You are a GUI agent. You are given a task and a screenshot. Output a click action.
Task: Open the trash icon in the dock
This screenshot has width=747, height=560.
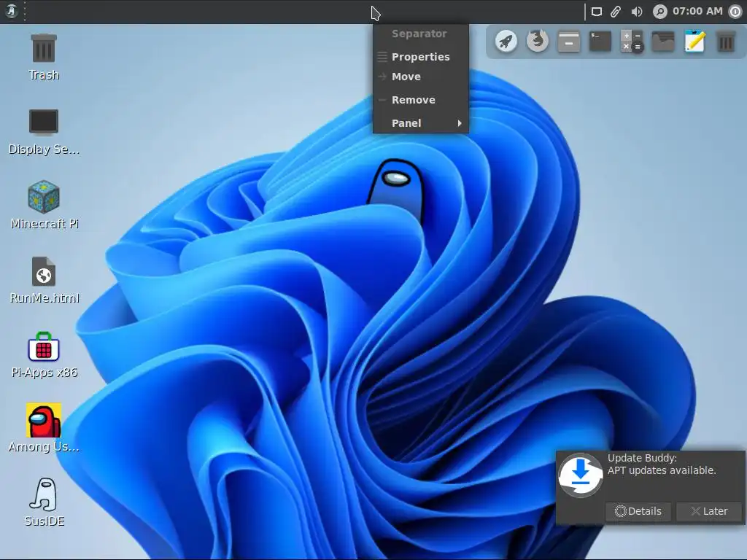(x=726, y=42)
